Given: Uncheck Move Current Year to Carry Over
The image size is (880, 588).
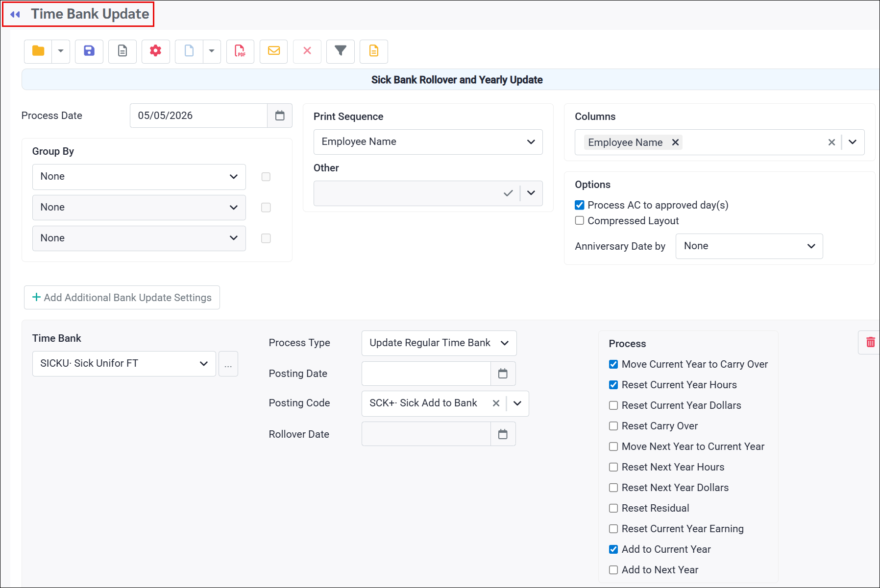Looking at the screenshot, I should click(x=613, y=364).
